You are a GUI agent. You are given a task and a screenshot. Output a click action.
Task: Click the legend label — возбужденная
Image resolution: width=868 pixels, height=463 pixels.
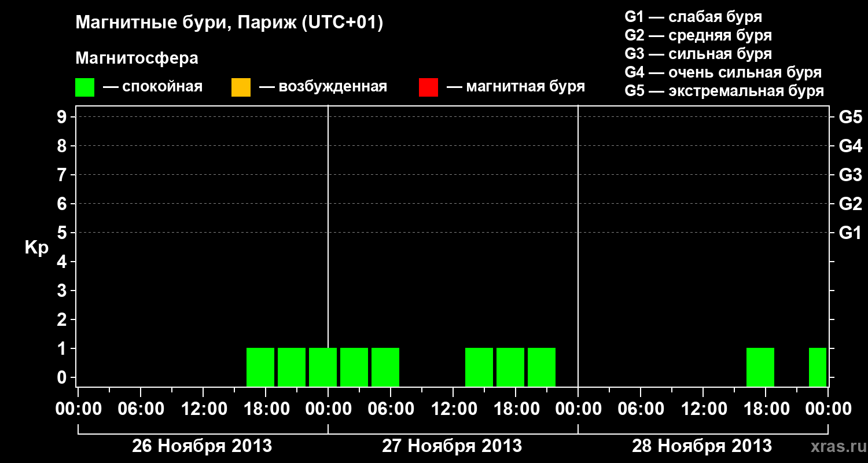323,87
